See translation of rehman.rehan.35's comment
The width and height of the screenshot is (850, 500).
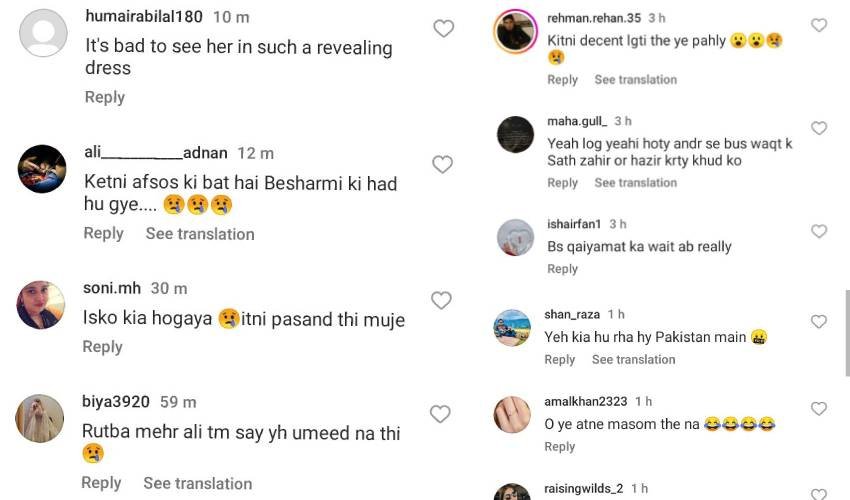coord(635,79)
